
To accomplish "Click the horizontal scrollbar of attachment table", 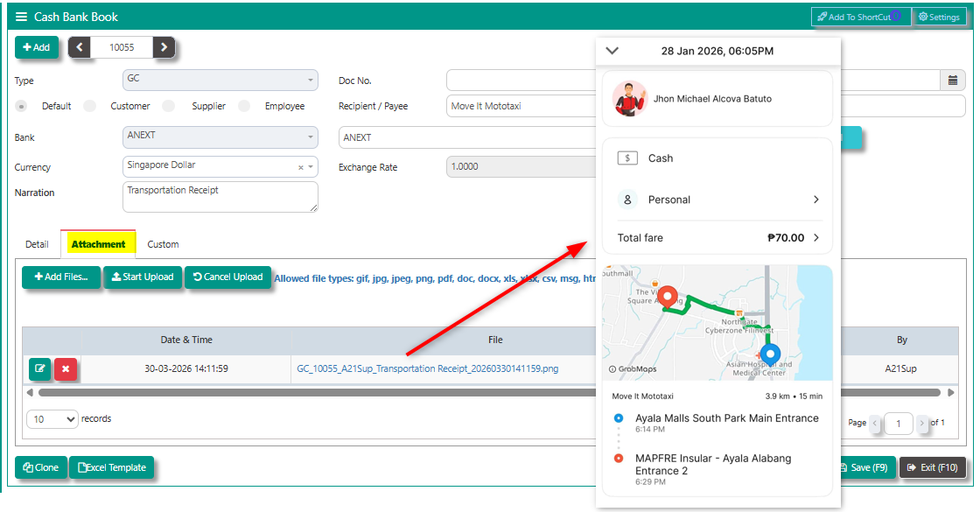I will tap(489, 393).
